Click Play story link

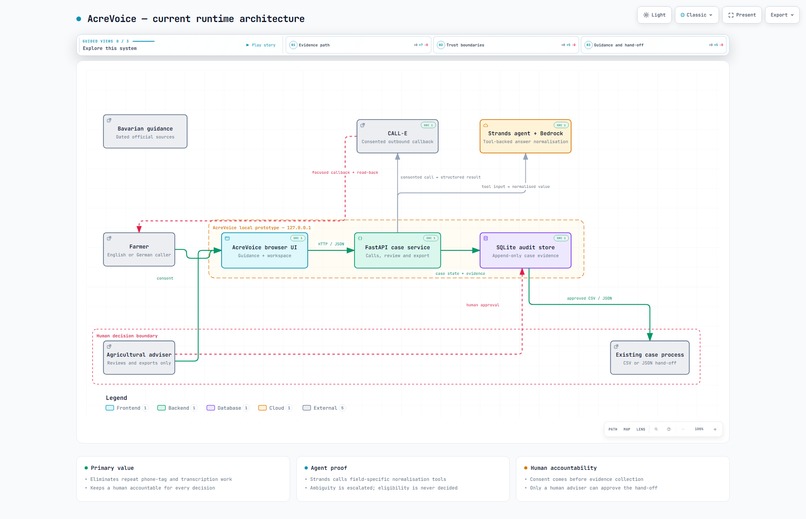[x=261, y=45]
